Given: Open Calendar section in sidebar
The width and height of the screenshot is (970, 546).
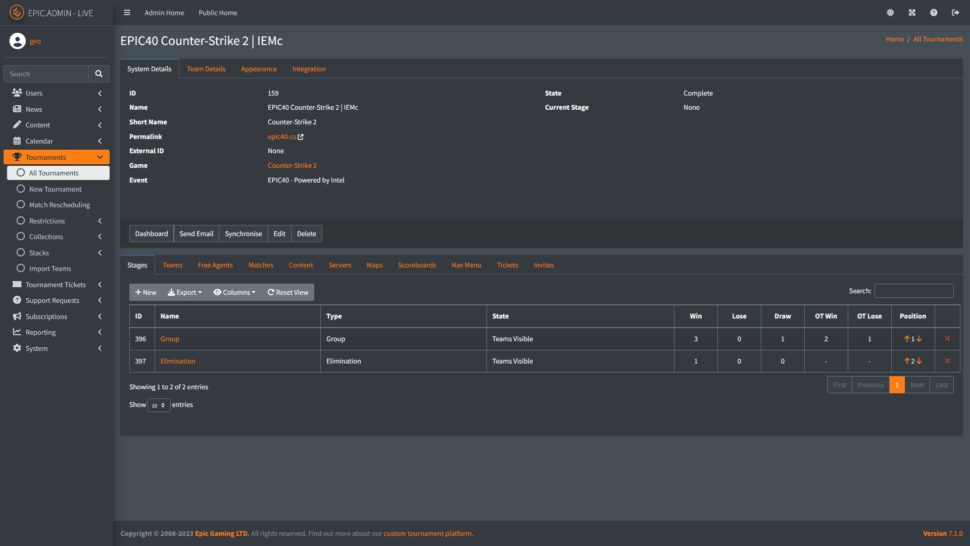Looking at the screenshot, I should pos(56,141).
